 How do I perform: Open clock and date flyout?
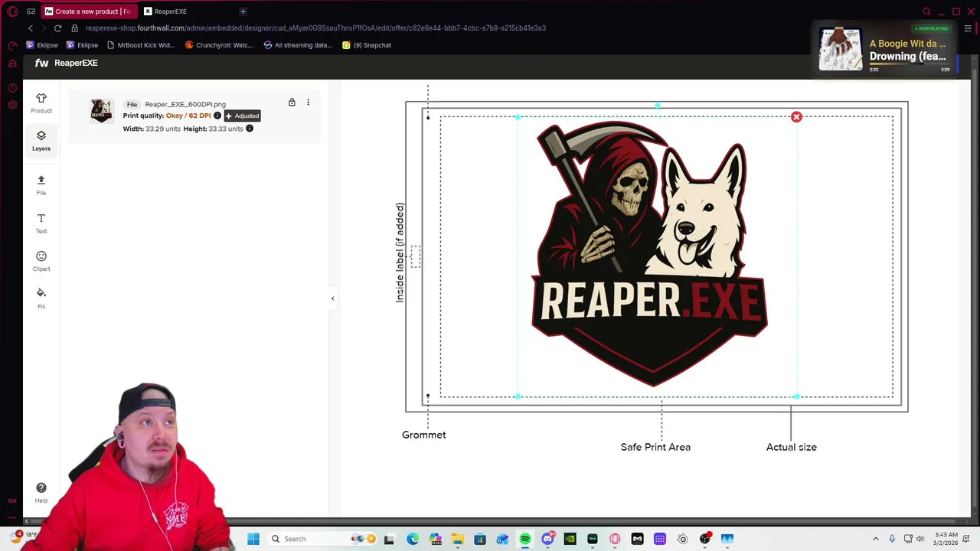click(x=946, y=539)
